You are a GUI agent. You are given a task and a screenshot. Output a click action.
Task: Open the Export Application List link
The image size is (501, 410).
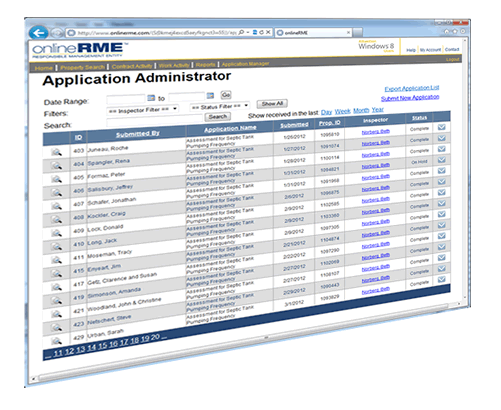tap(412, 88)
